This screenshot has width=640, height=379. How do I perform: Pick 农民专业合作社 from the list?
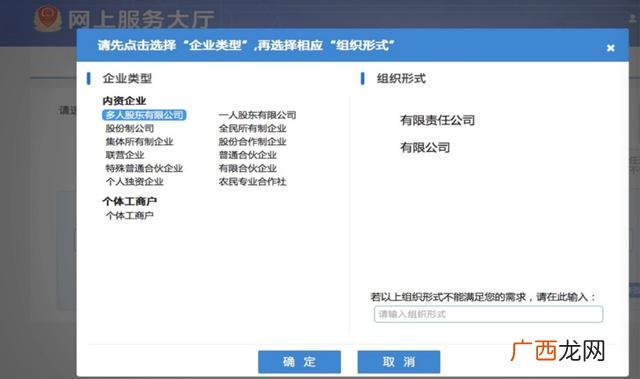coord(252,182)
